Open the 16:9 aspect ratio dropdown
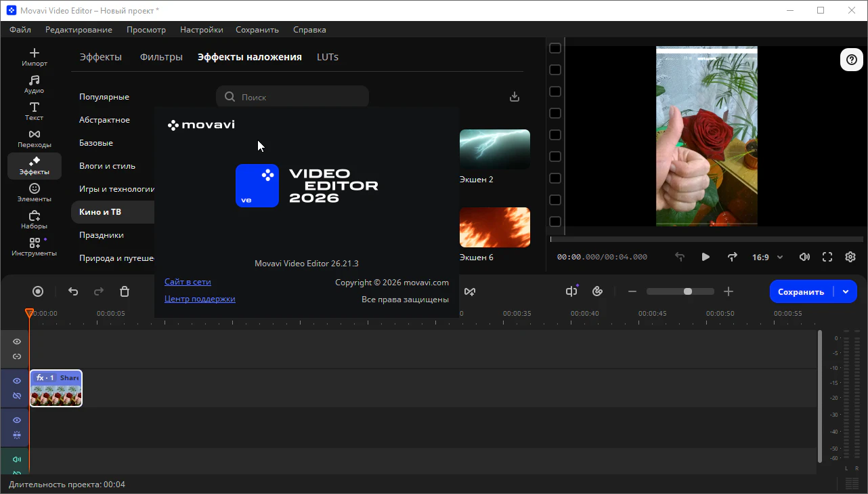 (x=768, y=258)
